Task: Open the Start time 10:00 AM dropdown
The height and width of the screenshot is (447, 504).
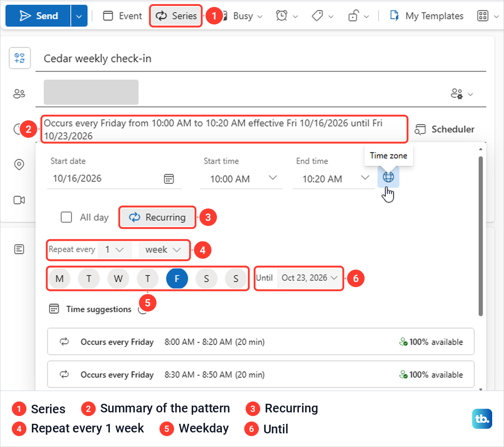Action: (x=241, y=178)
